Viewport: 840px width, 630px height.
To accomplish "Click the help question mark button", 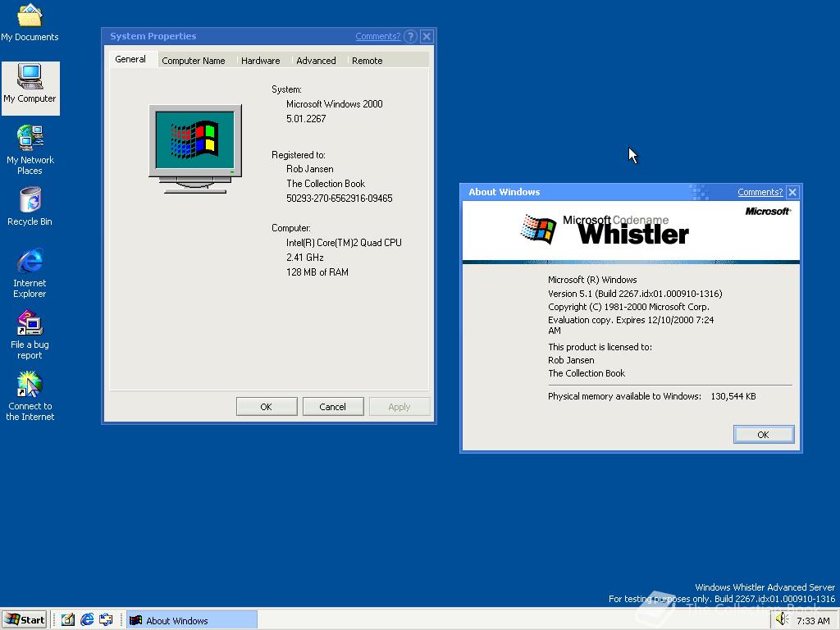I will coord(411,36).
